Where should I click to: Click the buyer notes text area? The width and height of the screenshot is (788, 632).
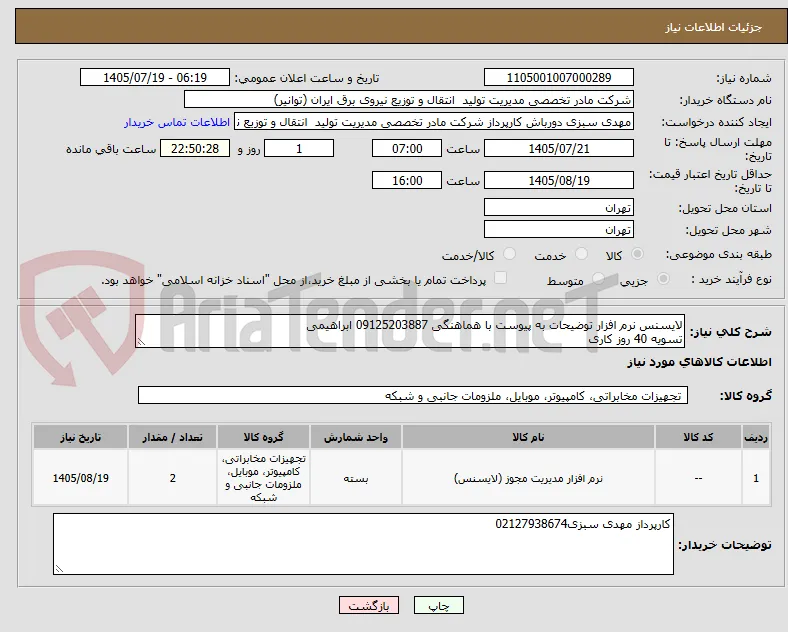[363, 544]
